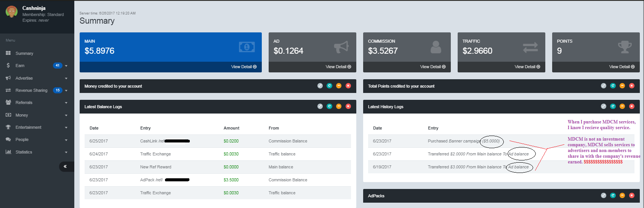
Task: Refresh the AdPacks panel
Action: point(613,195)
